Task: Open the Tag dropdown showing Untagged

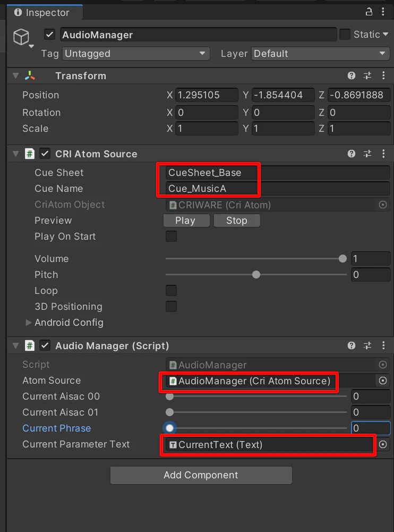Action: (136, 54)
